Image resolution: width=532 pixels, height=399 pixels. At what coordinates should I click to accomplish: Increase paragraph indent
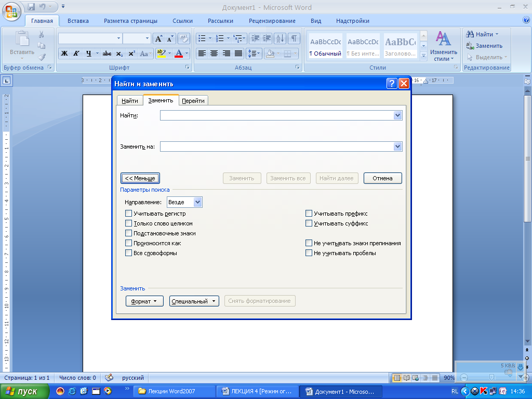tap(267, 38)
